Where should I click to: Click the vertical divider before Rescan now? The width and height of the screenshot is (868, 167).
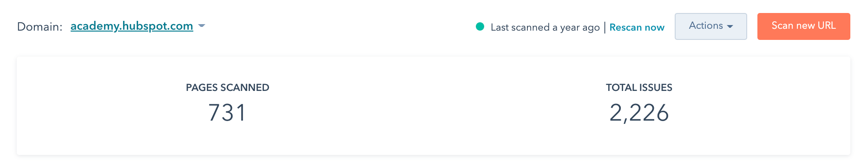(x=605, y=27)
